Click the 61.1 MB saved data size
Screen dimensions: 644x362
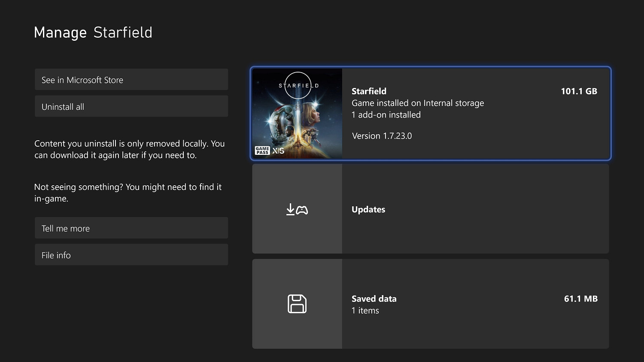[x=580, y=299]
